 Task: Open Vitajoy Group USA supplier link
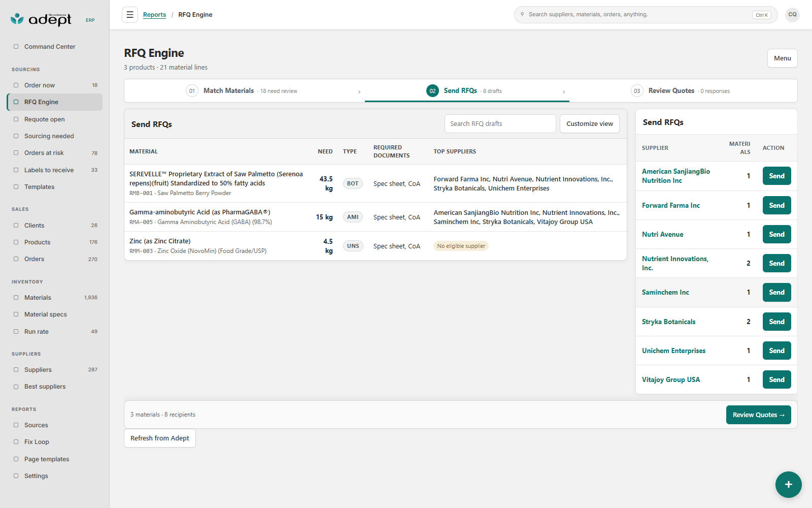coord(670,379)
